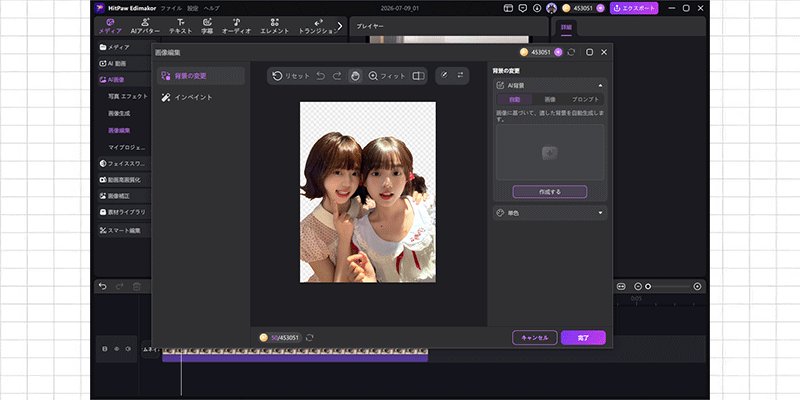Click the edited photo preview of two girls
800x400 pixels.
pos(368,192)
